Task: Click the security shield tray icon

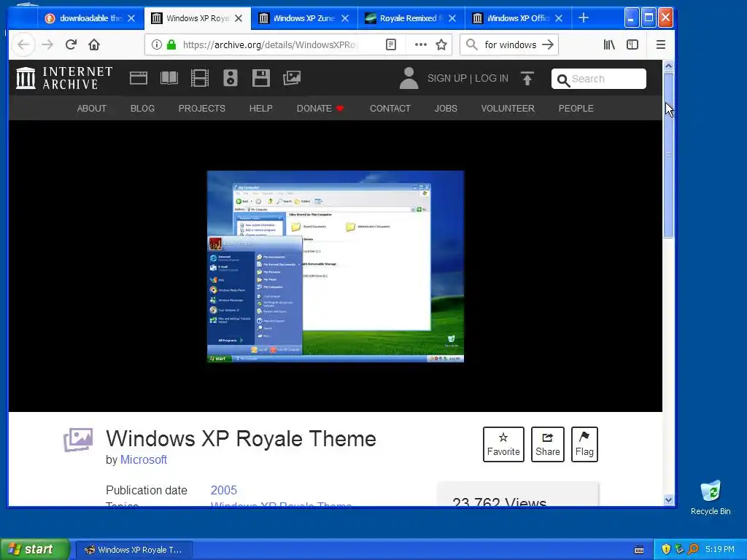Action: (665, 549)
